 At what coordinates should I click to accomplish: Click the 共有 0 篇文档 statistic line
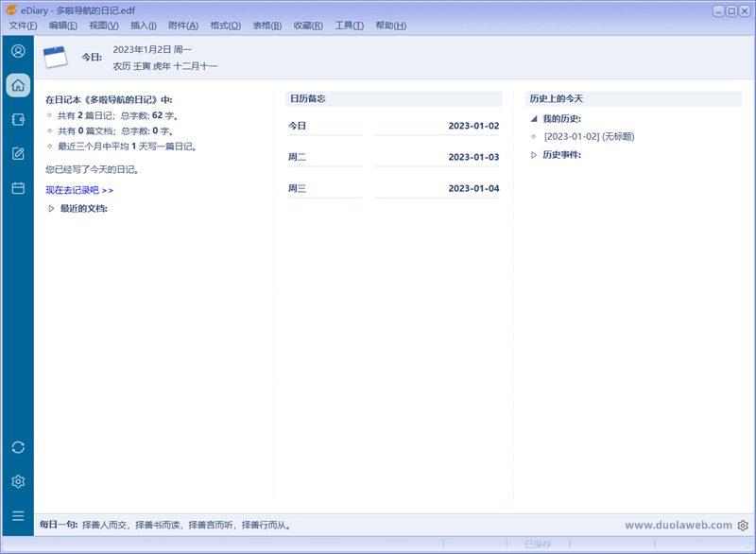(115, 131)
